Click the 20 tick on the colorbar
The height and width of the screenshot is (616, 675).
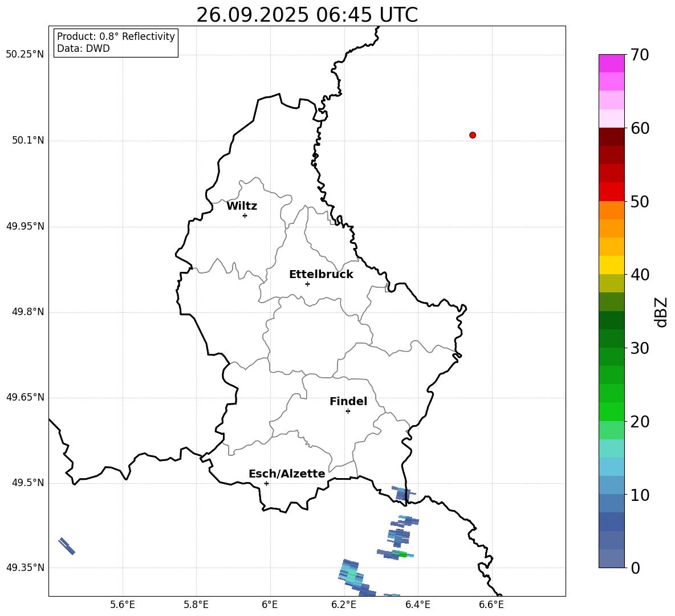coord(640,422)
